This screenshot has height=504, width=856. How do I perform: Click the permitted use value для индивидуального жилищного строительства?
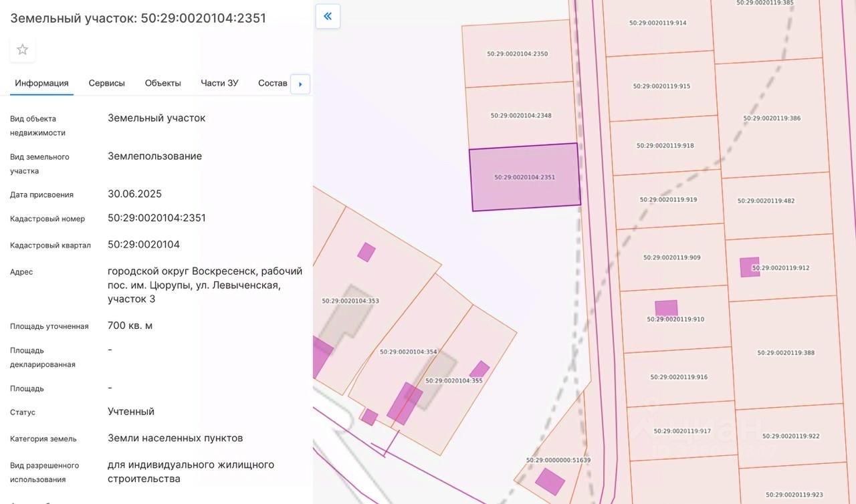pyautogui.click(x=191, y=472)
